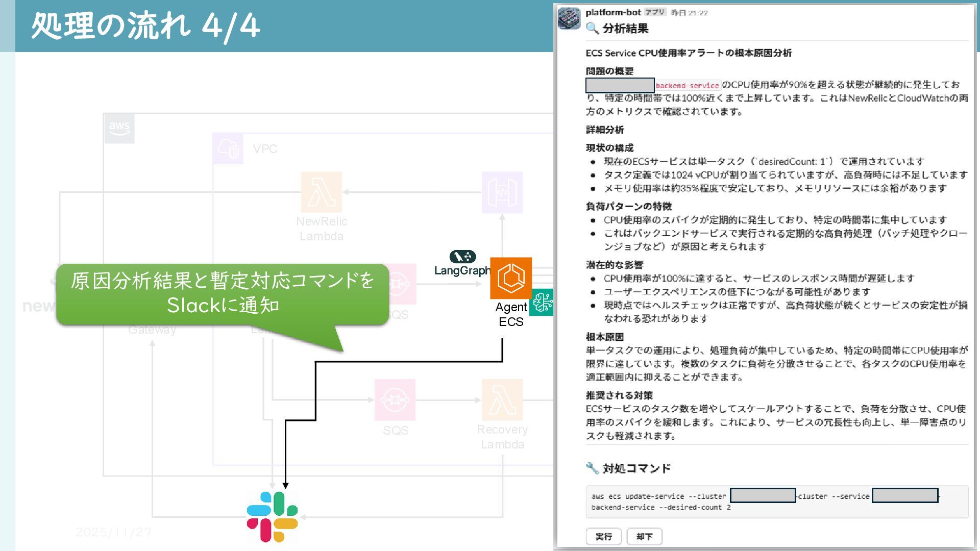Screen dimensions: 980x551
Task: Click the wrench icon beside 対処コマンド
Action: [x=592, y=468]
